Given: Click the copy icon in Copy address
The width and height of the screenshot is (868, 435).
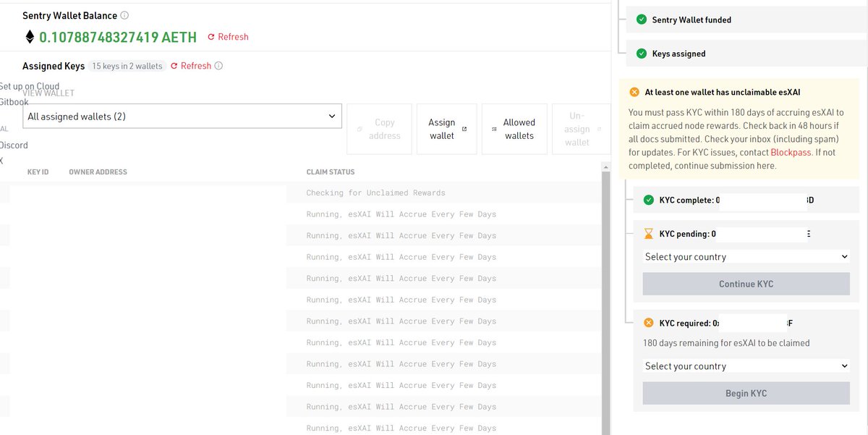Looking at the screenshot, I should [x=359, y=129].
